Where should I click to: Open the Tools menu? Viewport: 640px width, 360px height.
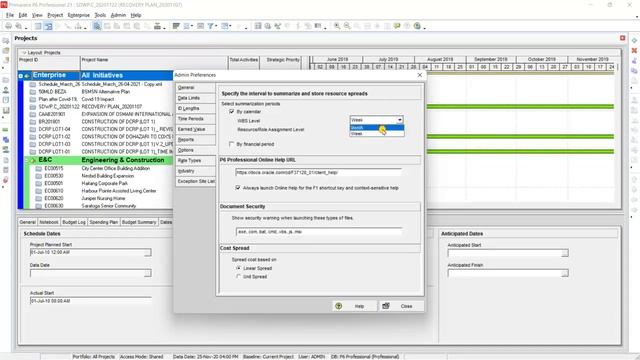point(100,15)
